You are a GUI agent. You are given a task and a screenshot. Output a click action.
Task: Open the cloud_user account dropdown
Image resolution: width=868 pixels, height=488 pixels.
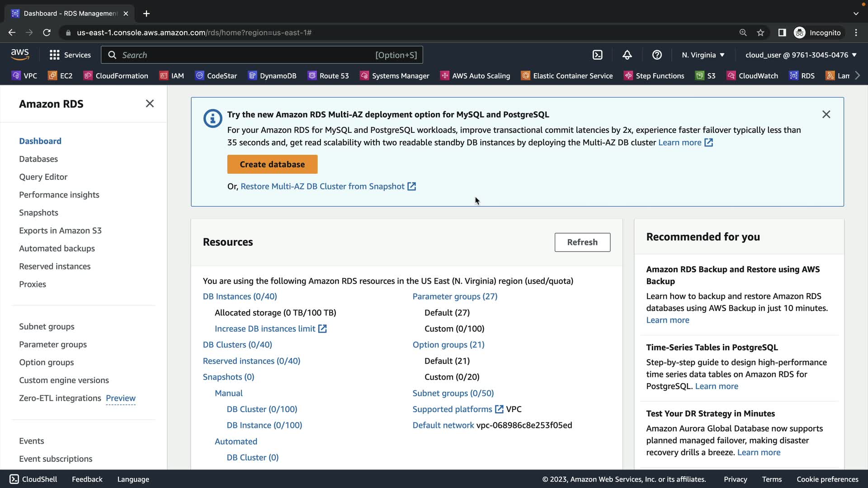(801, 55)
